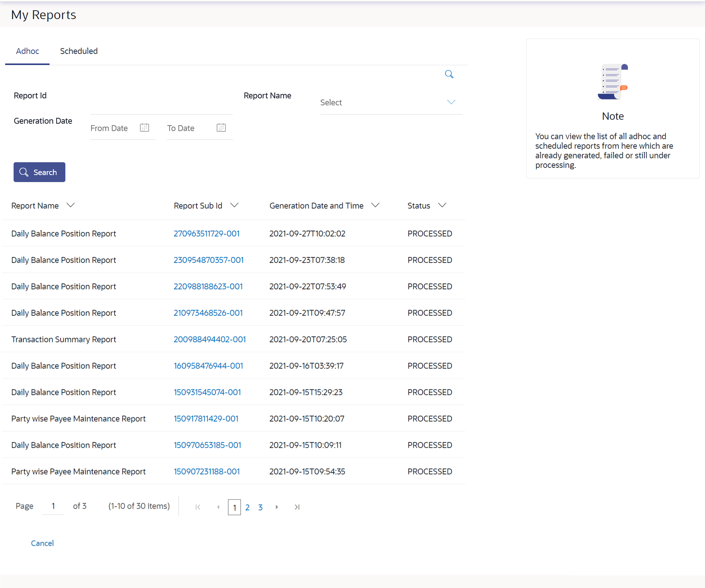This screenshot has width=705, height=588.
Task: Click the magnifier icon above Report Name
Action: (x=449, y=74)
